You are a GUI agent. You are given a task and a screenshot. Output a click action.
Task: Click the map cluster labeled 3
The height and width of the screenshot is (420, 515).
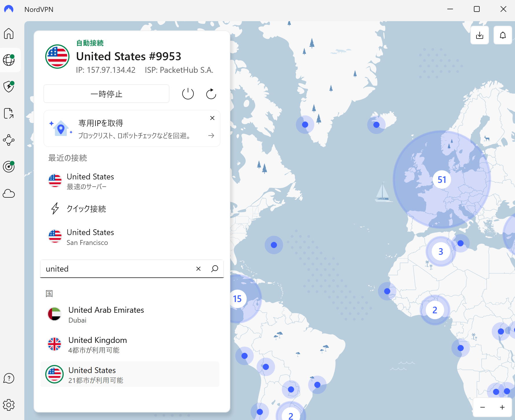coord(441,251)
